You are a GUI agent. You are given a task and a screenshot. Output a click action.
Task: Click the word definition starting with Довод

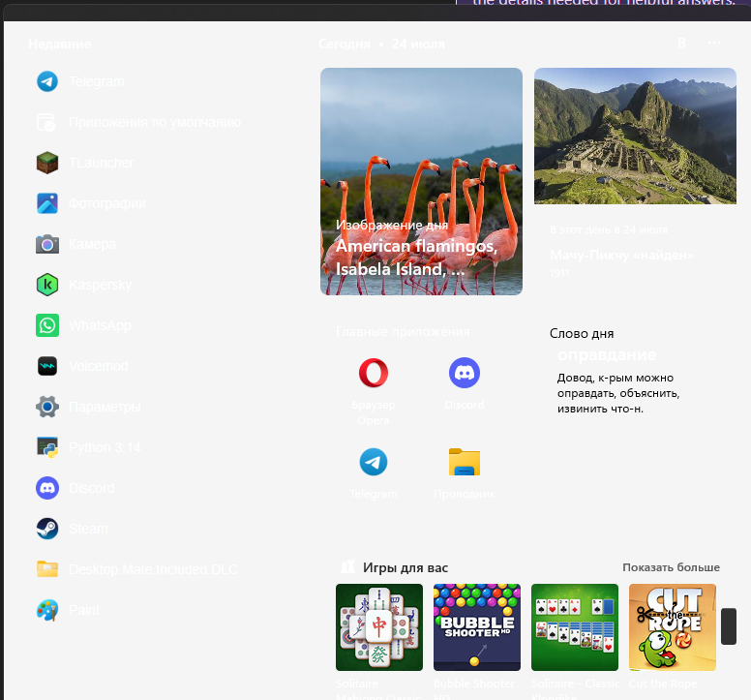point(618,393)
